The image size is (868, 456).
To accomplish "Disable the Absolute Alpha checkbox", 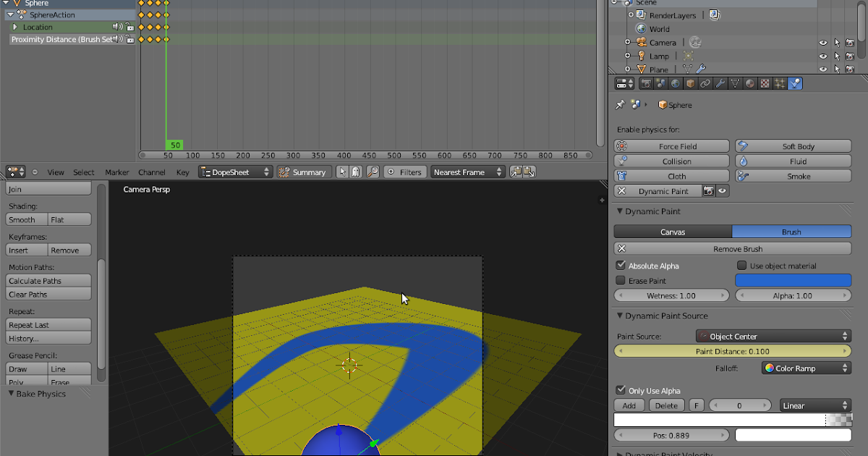I will tap(621, 265).
